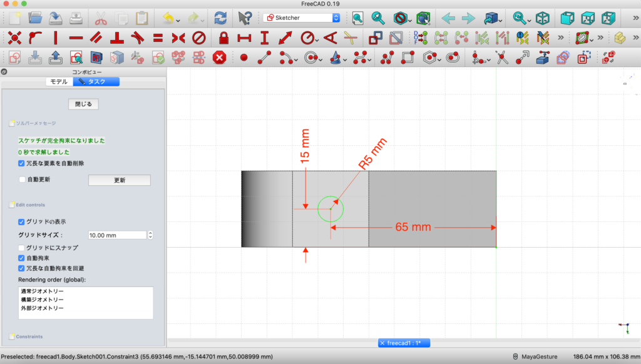The height and width of the screenshot is (364, 641).
Task: Select the create line tool
Action: click(265, 58)
